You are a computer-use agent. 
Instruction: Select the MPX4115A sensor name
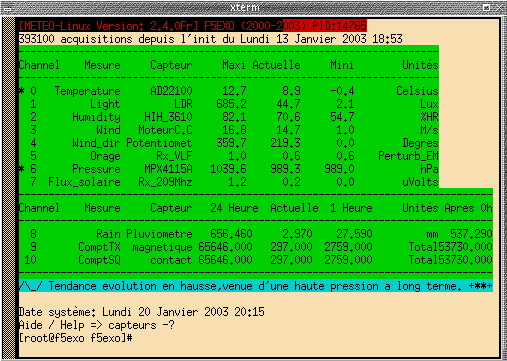coord(168,169)
